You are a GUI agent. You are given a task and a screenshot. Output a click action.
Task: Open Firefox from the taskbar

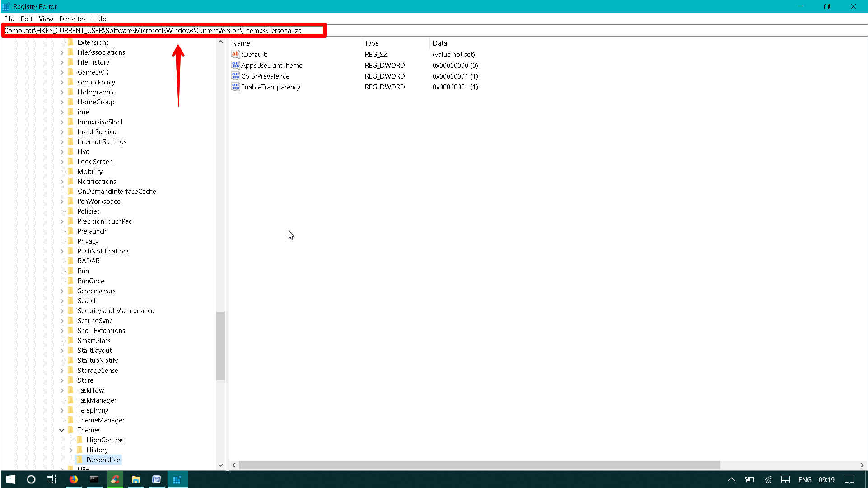pos(73,479)
